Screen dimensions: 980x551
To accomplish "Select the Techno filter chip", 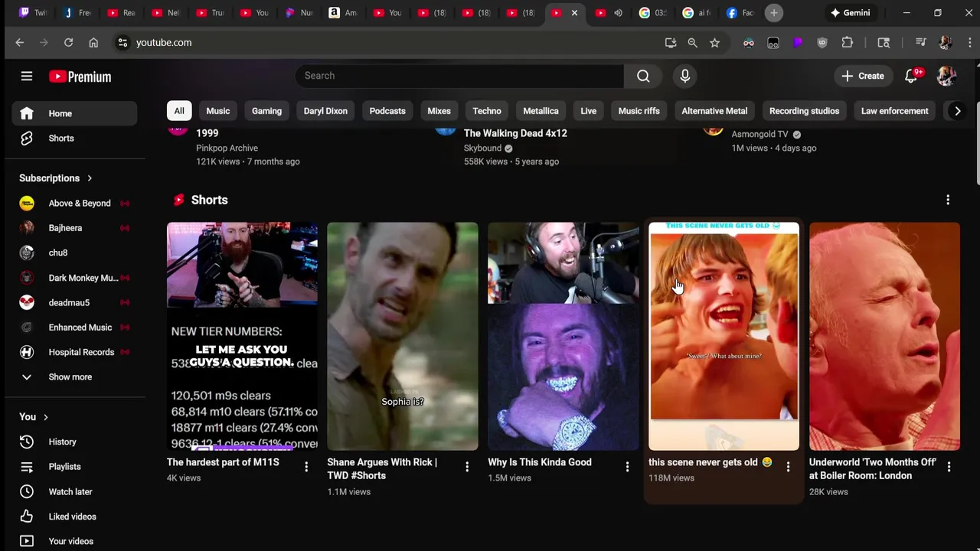I will pos(487,111).
